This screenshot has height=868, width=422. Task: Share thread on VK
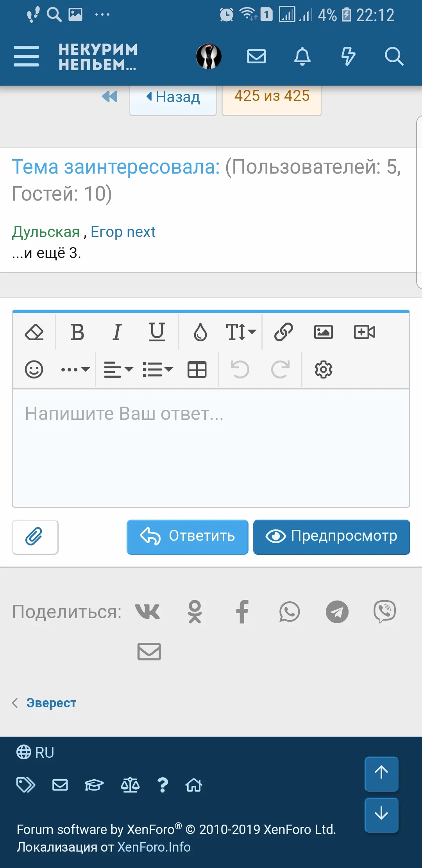click(147, 612)
